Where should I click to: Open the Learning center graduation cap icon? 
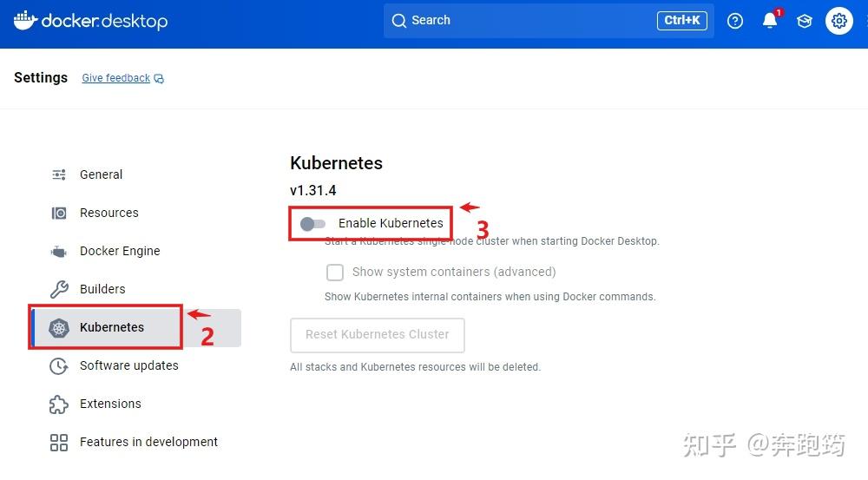click(805, 21)
